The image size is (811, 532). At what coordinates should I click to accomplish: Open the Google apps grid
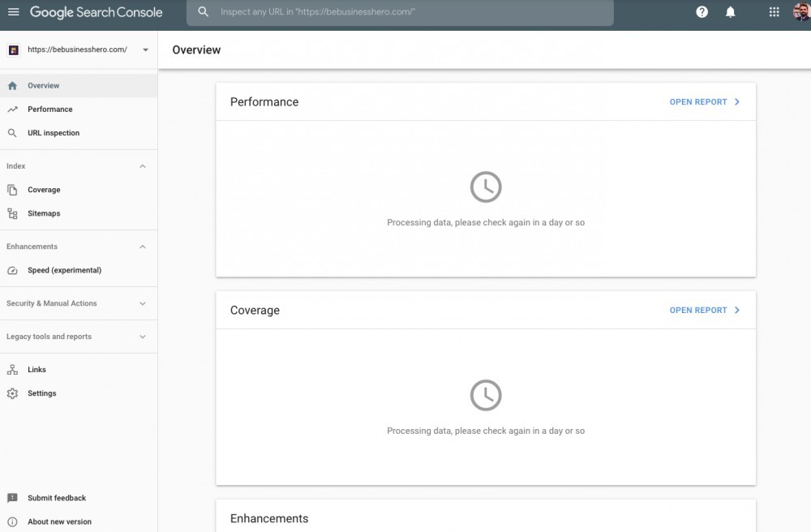pos(775,12)
